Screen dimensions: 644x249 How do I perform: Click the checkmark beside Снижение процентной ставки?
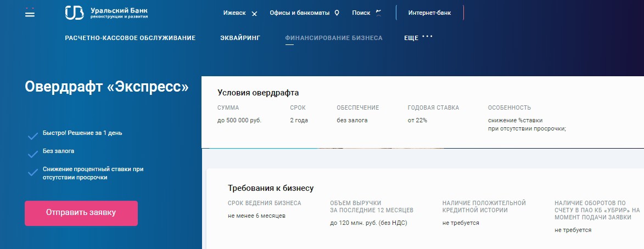[x=32, y=172]
